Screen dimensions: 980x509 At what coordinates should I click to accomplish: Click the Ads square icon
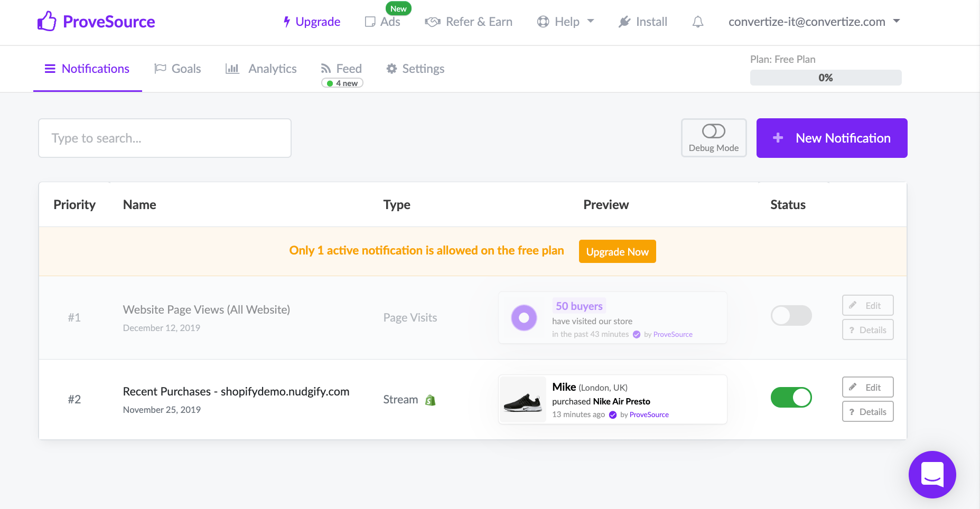tap(370, 22)
